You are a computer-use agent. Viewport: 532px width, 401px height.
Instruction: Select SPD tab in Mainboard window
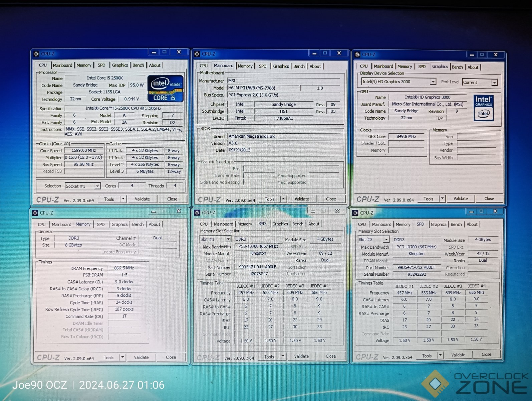click(263, 66)
